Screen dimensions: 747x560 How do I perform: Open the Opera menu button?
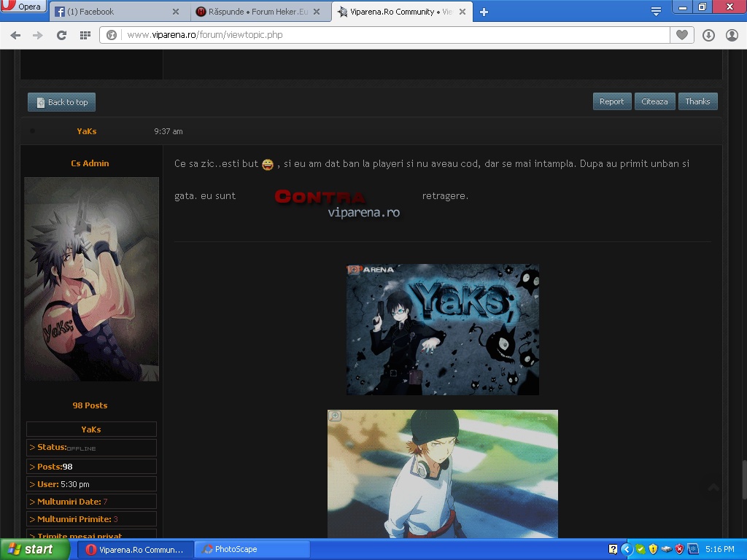click(23, 6)
